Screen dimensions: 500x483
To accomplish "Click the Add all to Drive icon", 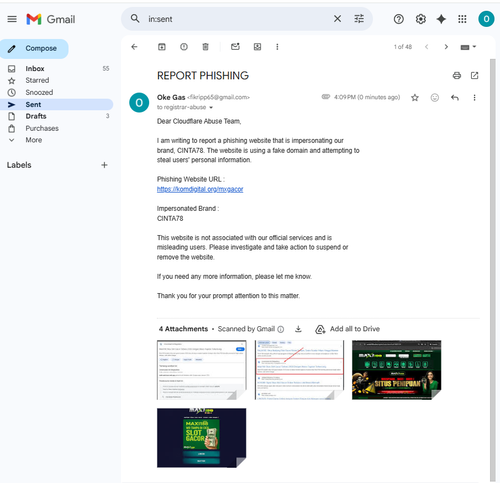I will pyautogui.click(x=320, y=329).
